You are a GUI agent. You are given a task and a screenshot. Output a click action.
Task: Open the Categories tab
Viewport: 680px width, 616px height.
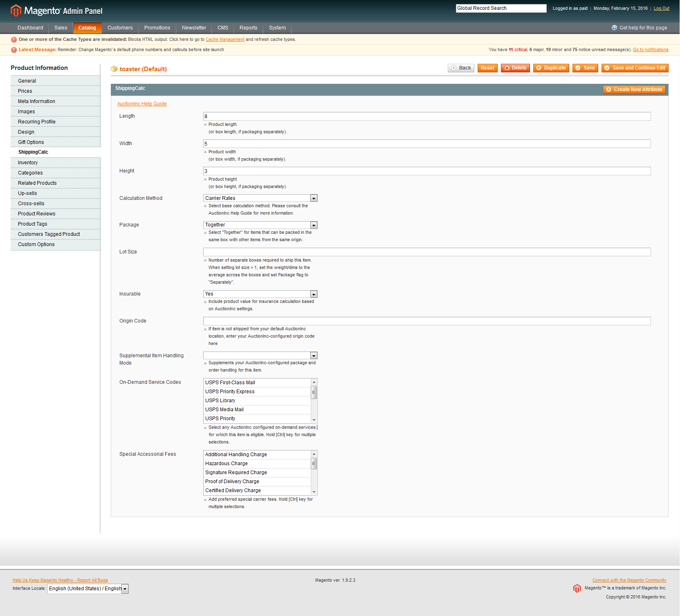tap(56, 173)
